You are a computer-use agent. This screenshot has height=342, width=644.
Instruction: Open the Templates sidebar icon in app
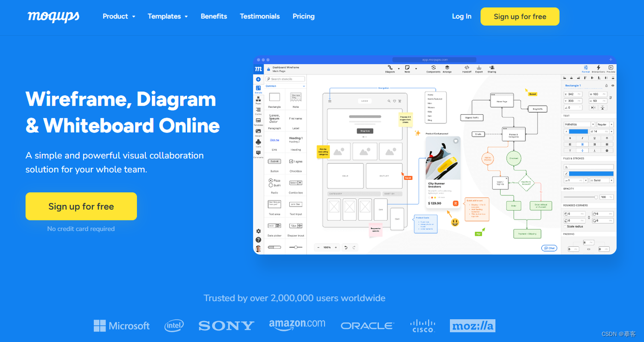258,121
